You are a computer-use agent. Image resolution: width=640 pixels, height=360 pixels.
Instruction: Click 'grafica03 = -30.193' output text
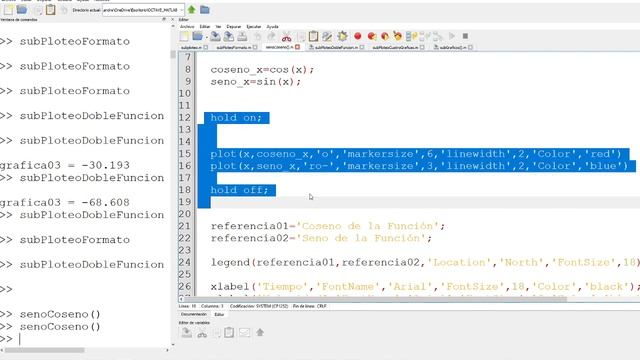(x=64, y=165)
